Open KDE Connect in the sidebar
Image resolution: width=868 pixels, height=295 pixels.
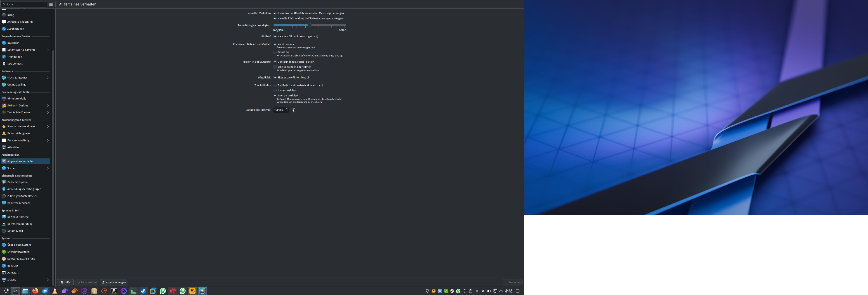tap(15, 64)
